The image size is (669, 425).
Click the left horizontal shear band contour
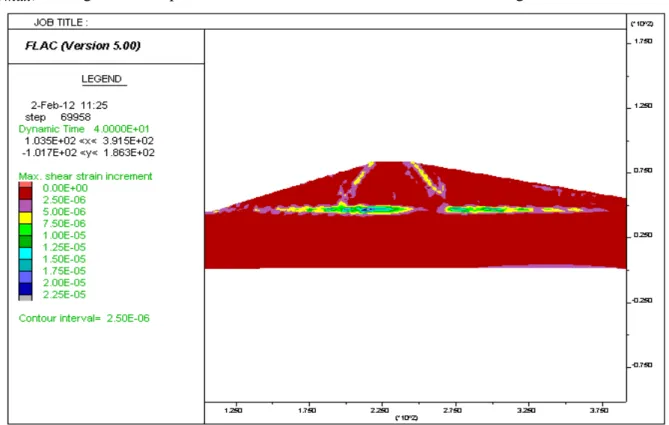click(341, 210)
